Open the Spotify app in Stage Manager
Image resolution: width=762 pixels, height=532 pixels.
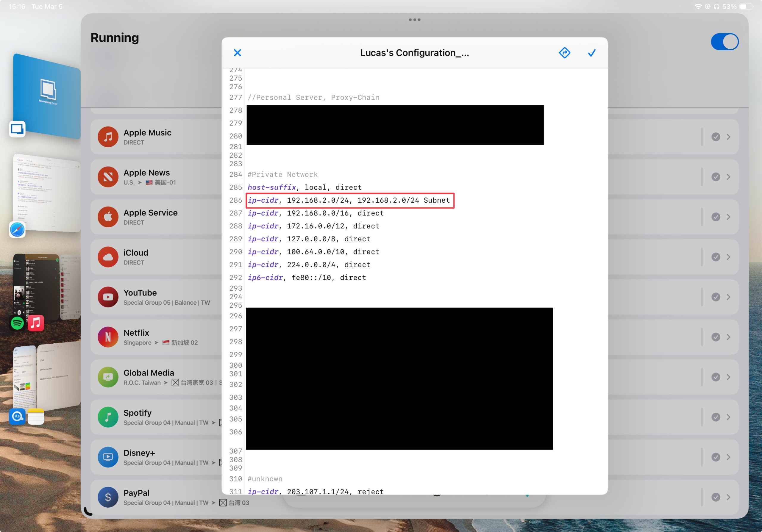pos(17,323)
